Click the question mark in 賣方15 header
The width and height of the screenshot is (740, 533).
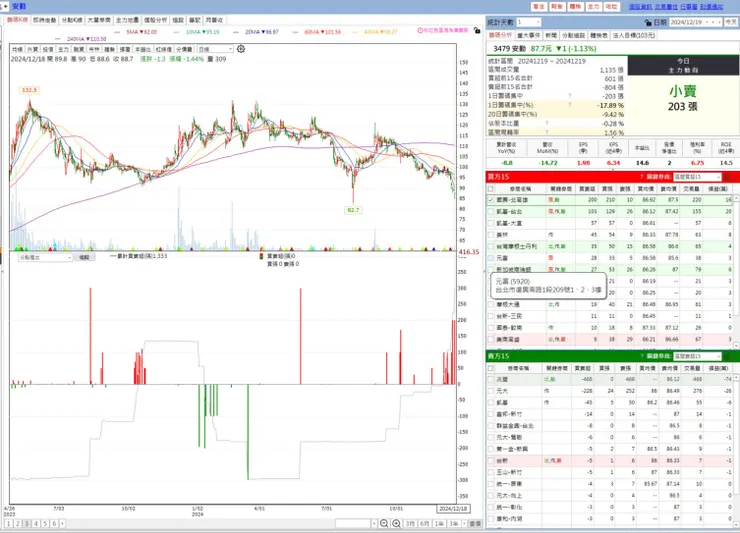(x=642, y=356)
